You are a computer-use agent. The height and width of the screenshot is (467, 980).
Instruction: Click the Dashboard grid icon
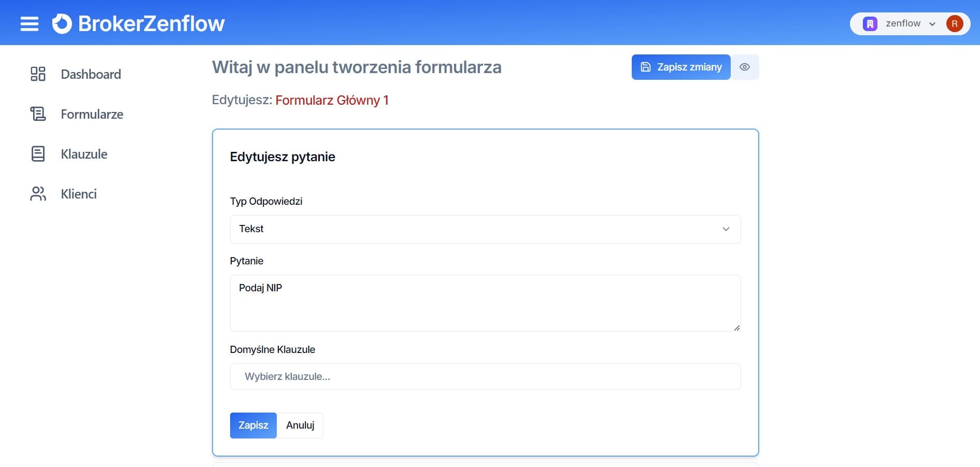tap(38, 74)
